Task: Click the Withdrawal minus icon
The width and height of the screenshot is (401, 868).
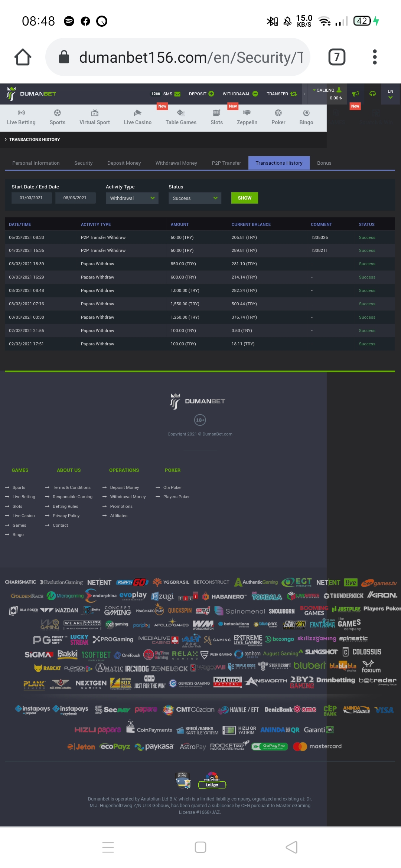Action: click(255, 94)
